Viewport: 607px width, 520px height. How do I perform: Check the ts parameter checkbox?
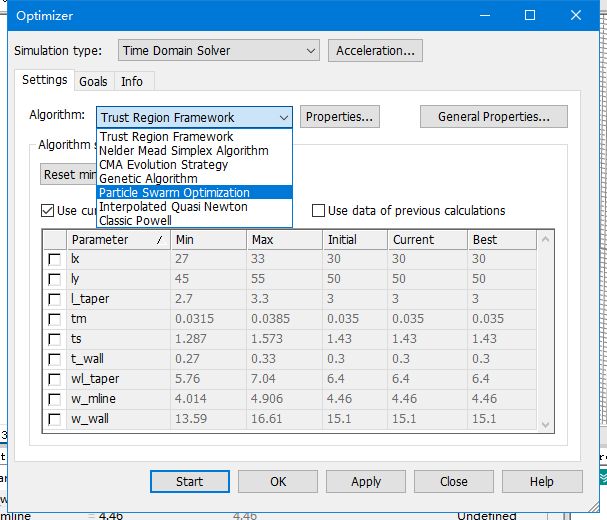point(55,339)
